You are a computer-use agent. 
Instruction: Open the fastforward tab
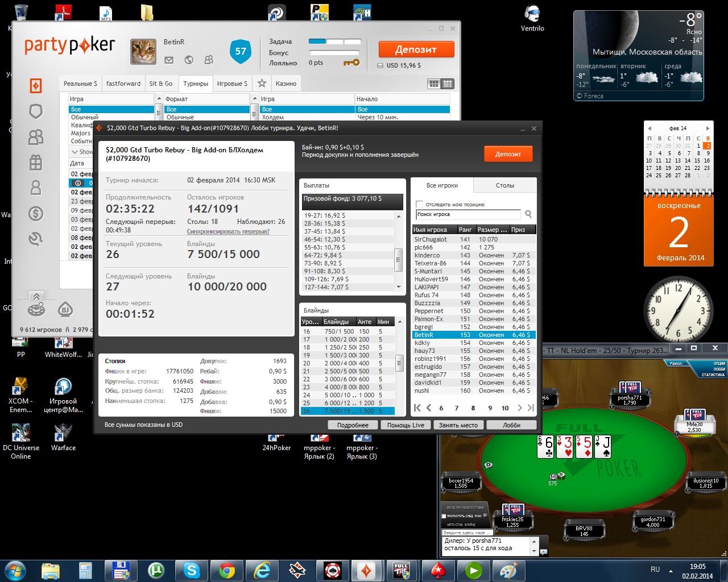point(123,84)
